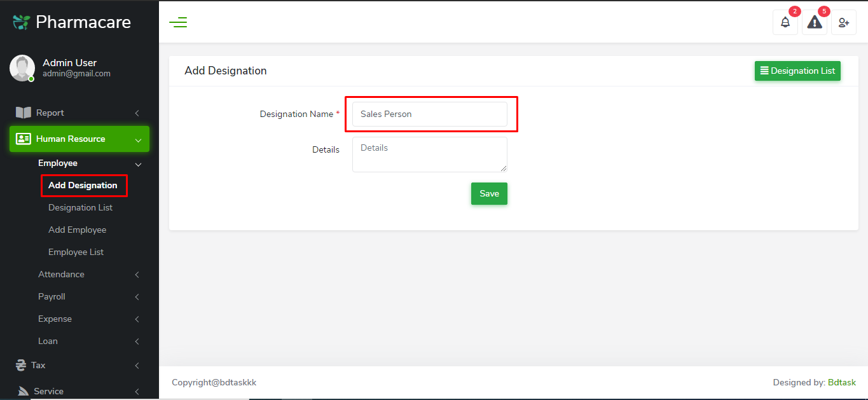Expand the Attendance section
Screen dimensions: 868x400
[61, 274]
